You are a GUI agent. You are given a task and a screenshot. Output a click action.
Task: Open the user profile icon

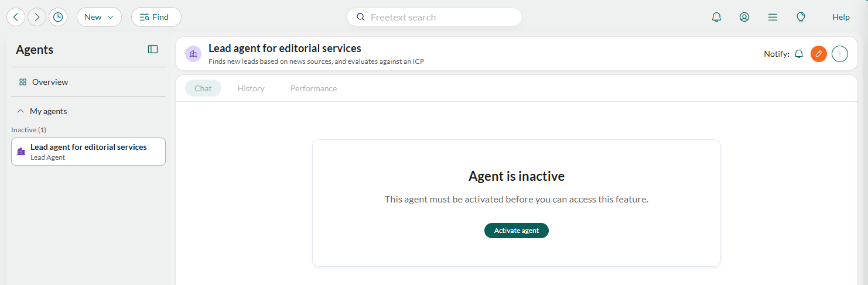click(744, 17)
